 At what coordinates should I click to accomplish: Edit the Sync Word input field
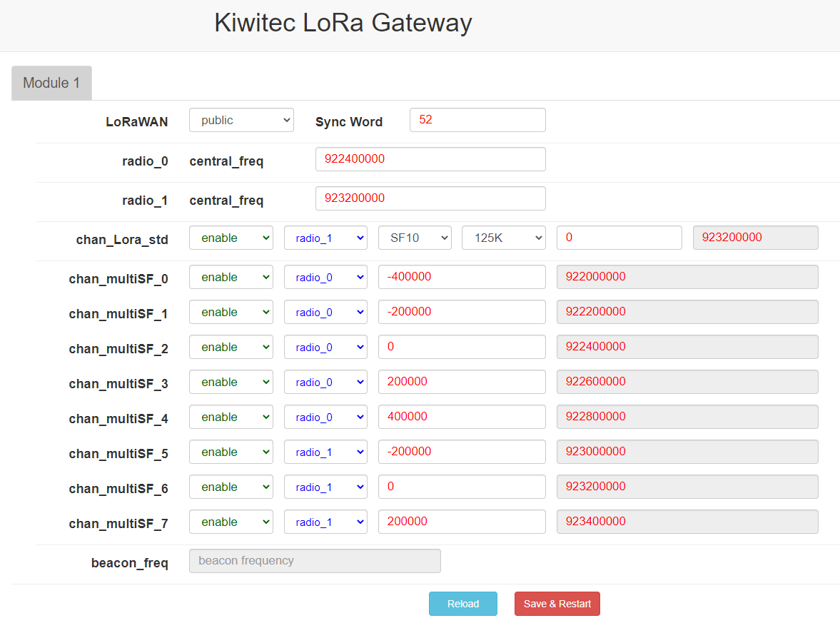pyautogui.click(x=477, y=120)
